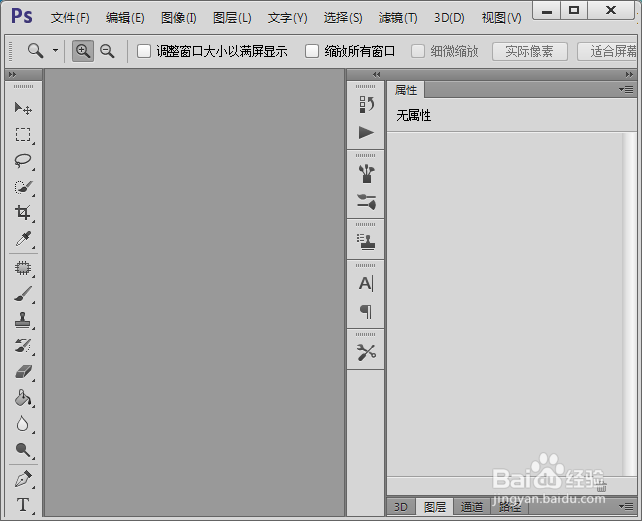The image size is (642, 521).
Task: Open the Type menu
Action: tap(287, 18)
